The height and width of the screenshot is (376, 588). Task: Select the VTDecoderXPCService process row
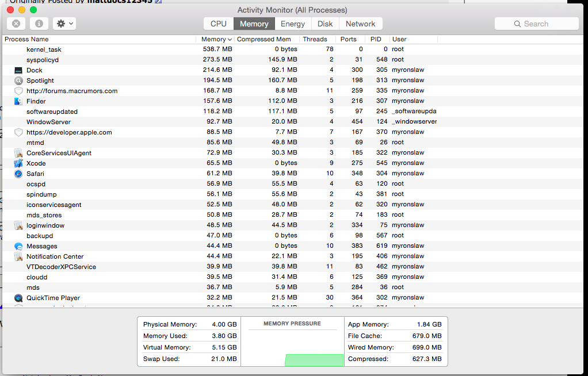coord(292,267)
